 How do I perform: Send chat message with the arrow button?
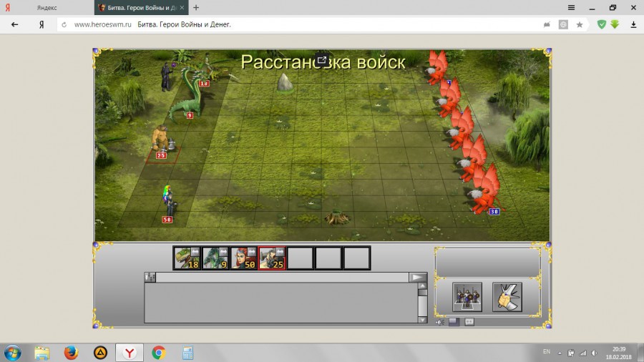point(418,278)
